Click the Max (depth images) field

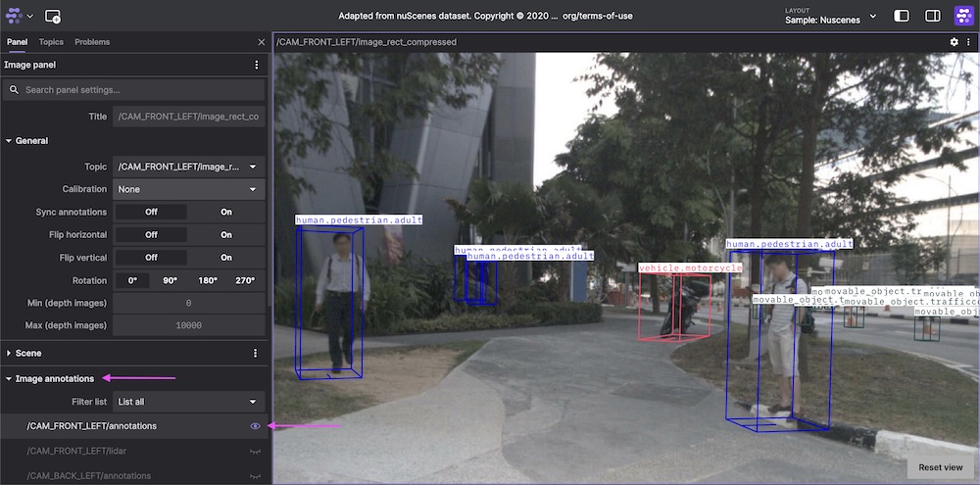[x=189, y=325]
